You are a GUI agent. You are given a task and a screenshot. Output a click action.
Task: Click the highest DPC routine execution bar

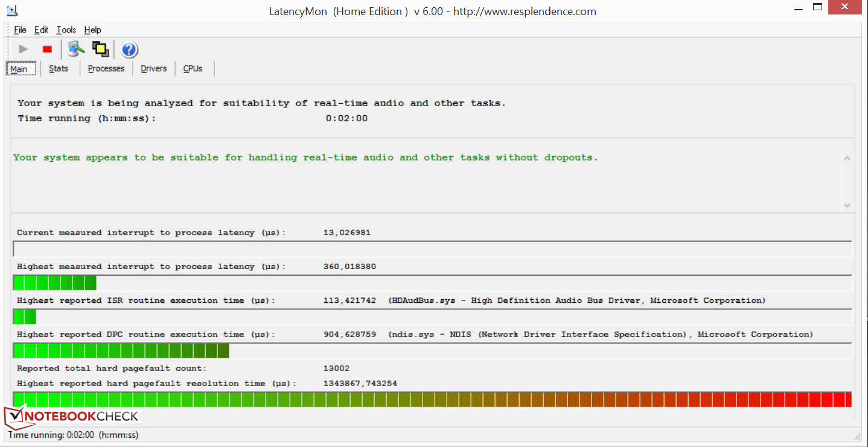point(432,350)
